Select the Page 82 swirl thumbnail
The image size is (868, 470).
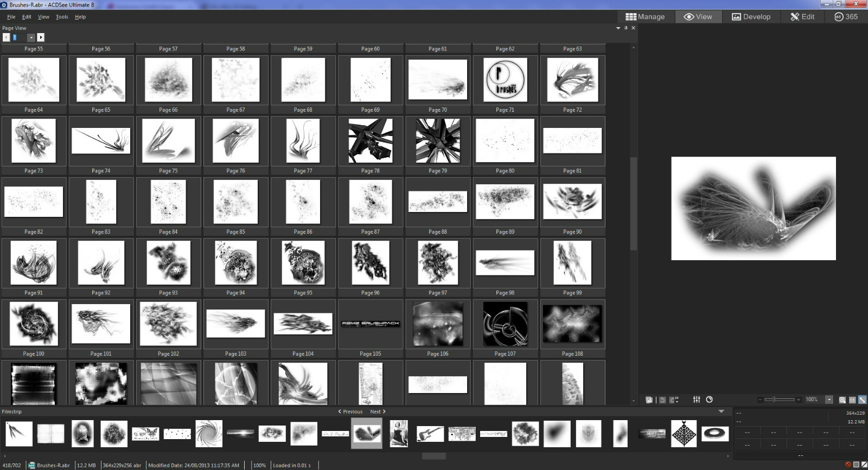(34, 263)
